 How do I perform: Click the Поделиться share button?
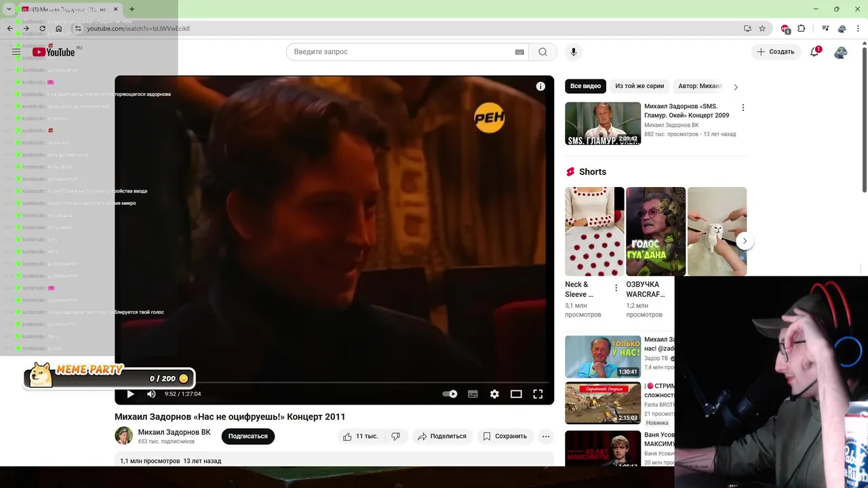pos(442,436)
